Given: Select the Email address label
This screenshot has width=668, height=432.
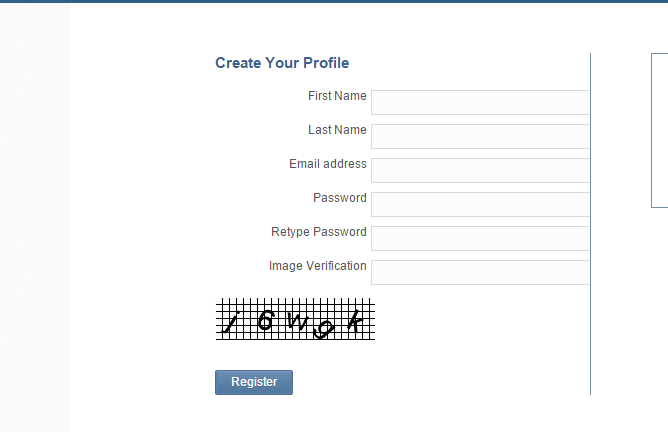Looking at the screenshot, I should coord(328,164).
